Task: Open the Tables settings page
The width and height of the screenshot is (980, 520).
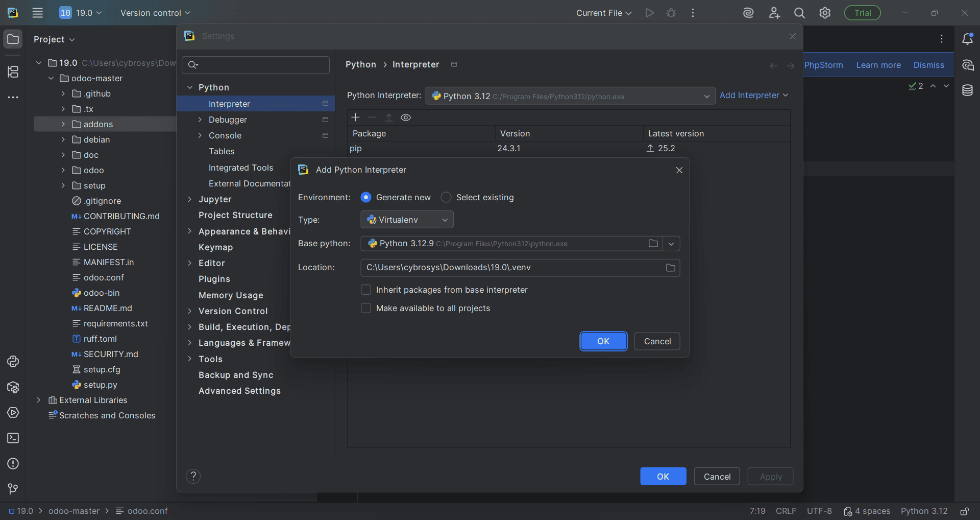Action: [222, 152]
